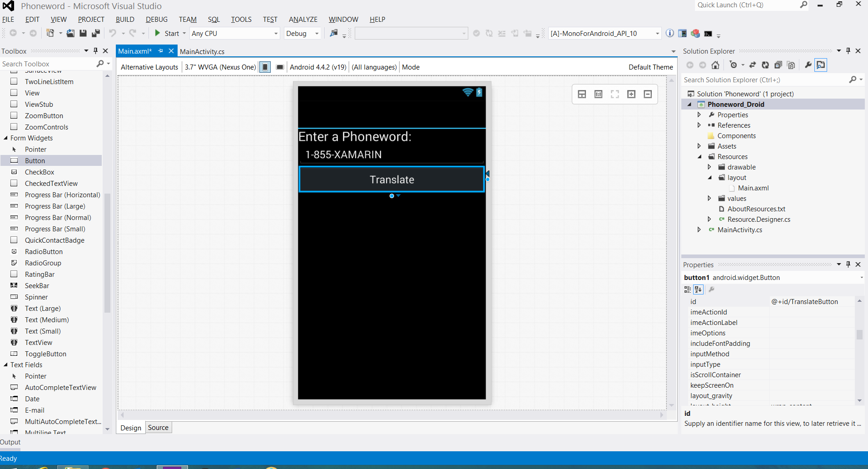
Task: Open the Any CPU platform dropdown
Action: [x=234, y=34]
